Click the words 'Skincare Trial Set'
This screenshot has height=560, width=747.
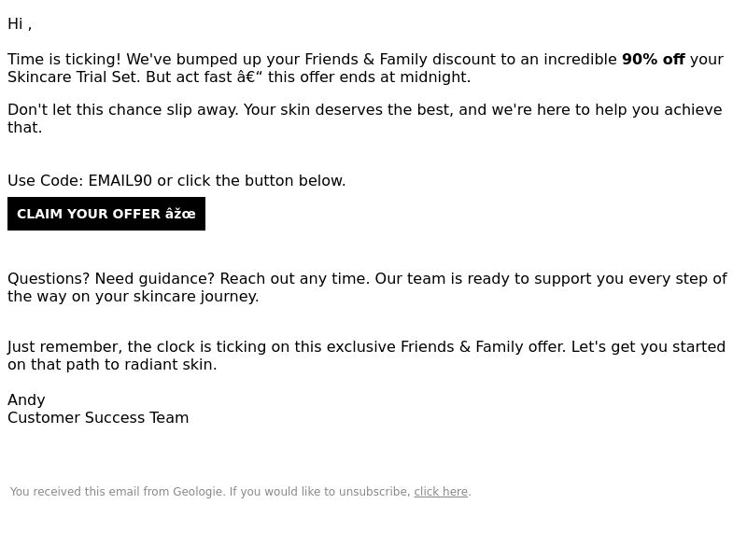point(74,77)
